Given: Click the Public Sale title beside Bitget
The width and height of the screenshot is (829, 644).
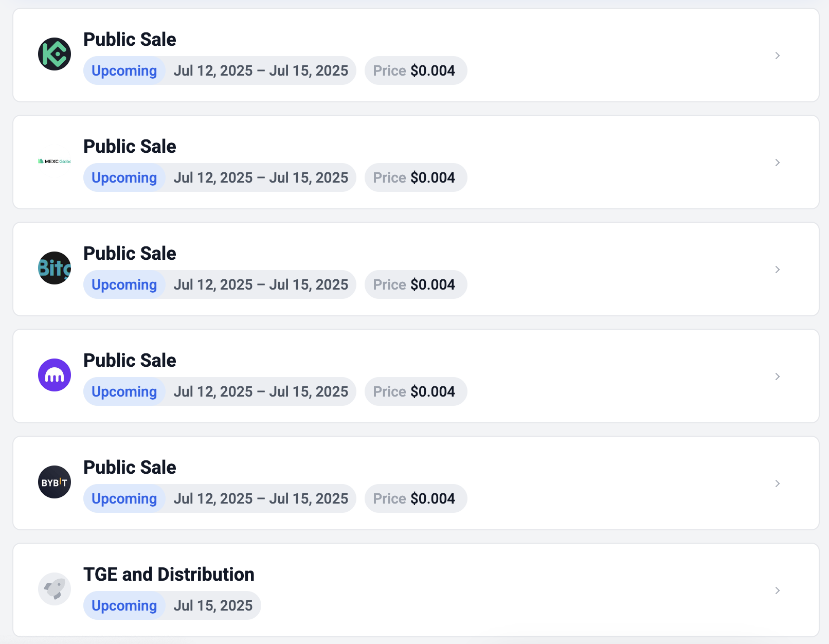Looking at the screenshot, I should click(130, 254).
